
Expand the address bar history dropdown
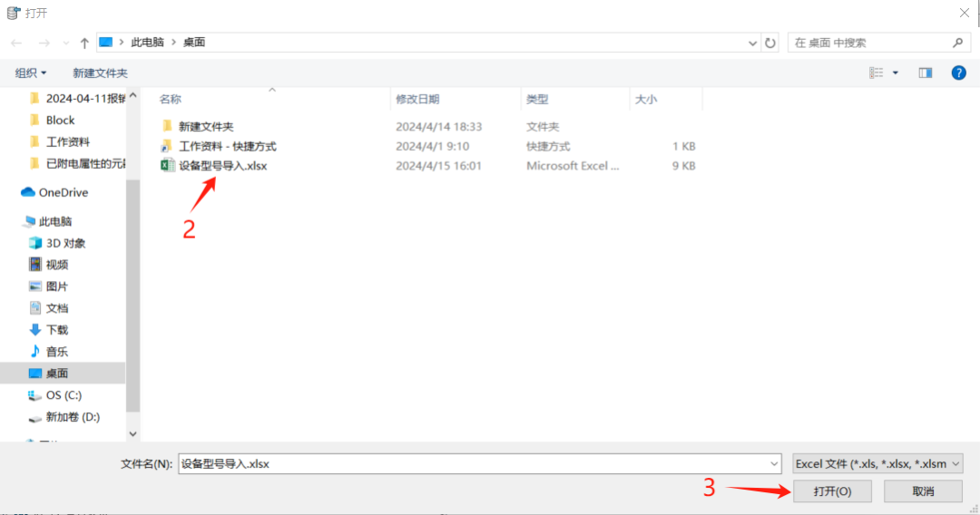tap(752, 44)
